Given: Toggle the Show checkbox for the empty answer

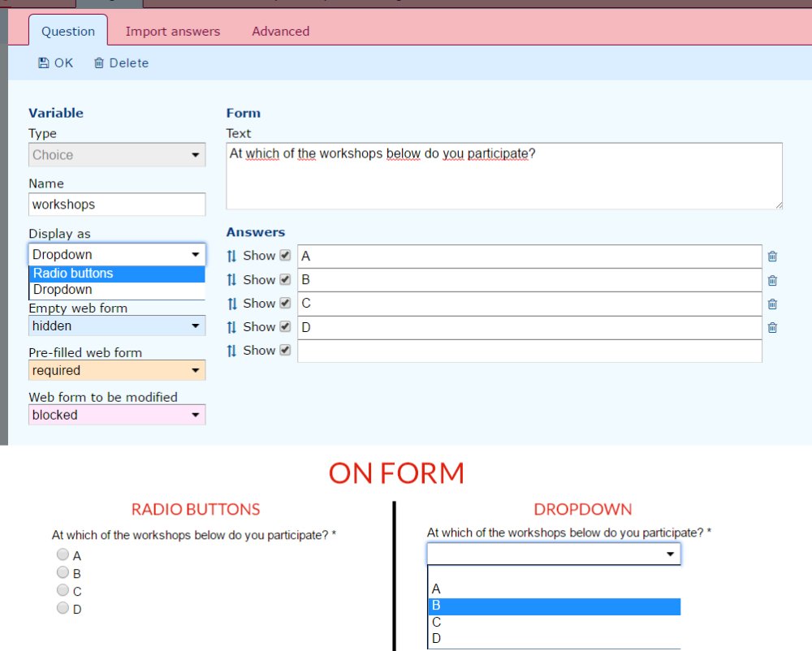Looking at the screenshot, I should 285,350.
